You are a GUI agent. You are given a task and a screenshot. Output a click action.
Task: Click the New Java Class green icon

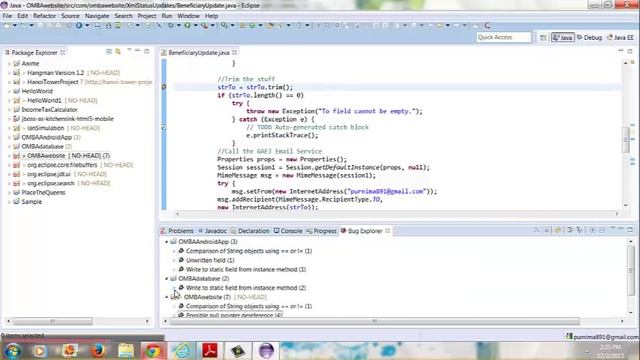click(252, 25)
